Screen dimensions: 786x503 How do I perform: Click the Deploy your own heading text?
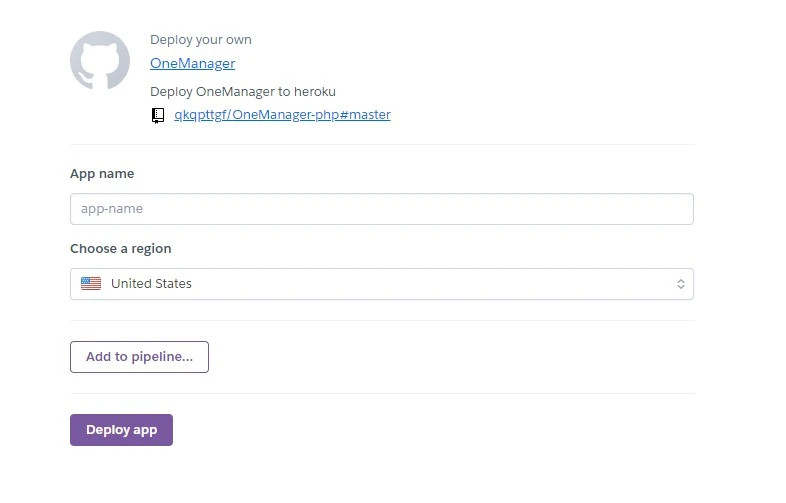click(x=200, y=40)
